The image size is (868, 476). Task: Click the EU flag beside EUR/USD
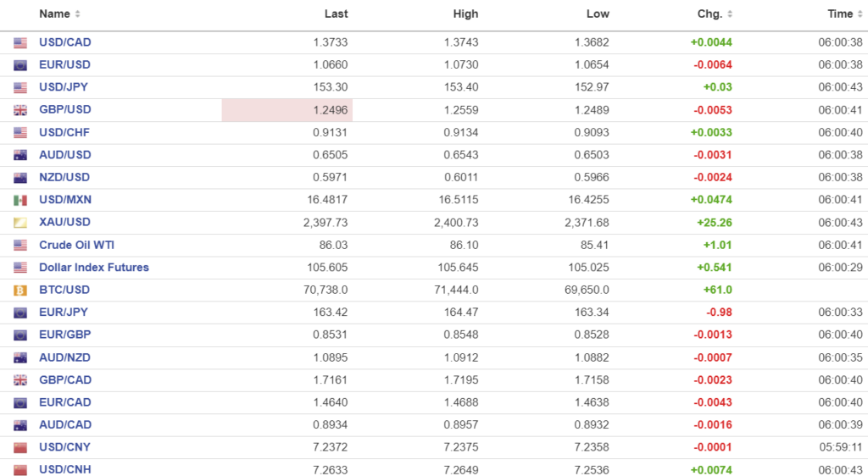click(x=20, y=65)
